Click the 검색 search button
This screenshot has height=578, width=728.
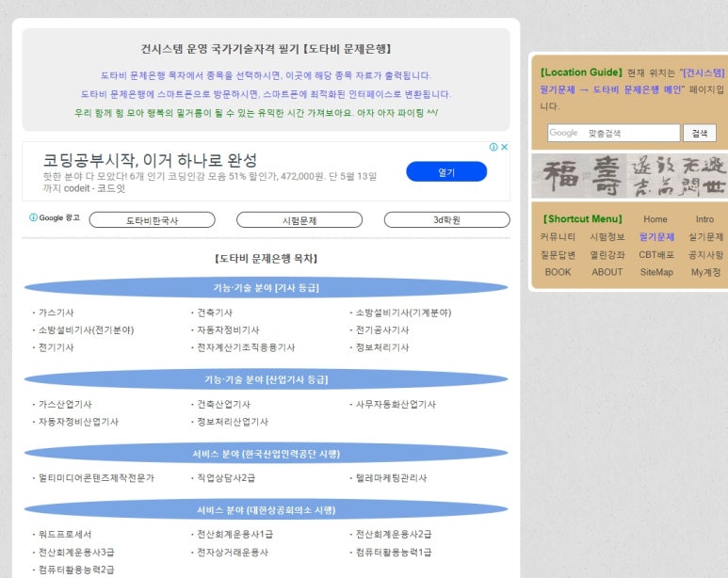(x=700, y=134)
